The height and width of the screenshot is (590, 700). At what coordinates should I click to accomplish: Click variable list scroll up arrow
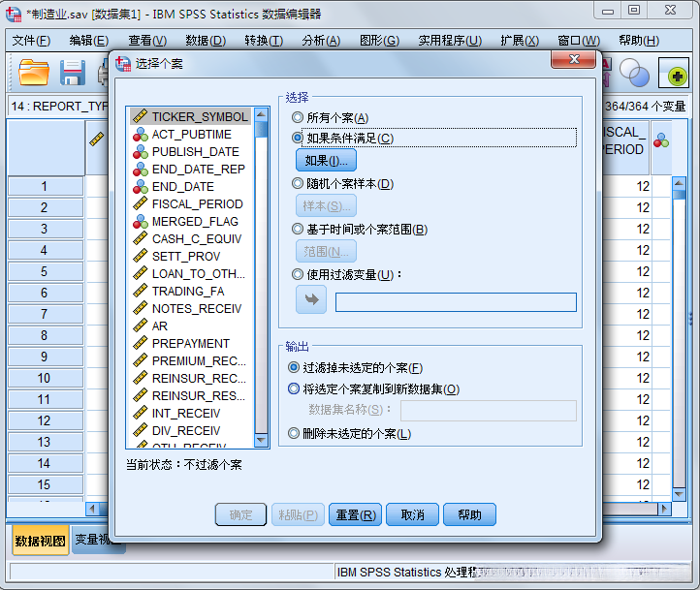click(261, 114)
